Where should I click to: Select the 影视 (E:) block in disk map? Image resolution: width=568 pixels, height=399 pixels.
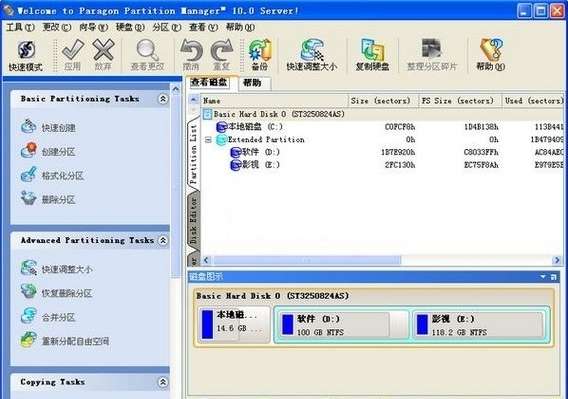point(480,325)
